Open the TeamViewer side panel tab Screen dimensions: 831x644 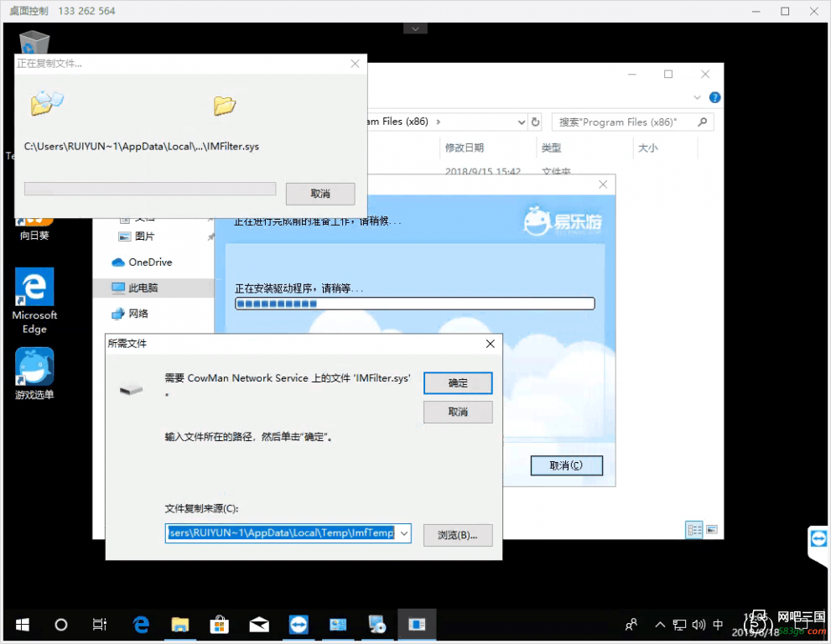(x=818, y=538)
